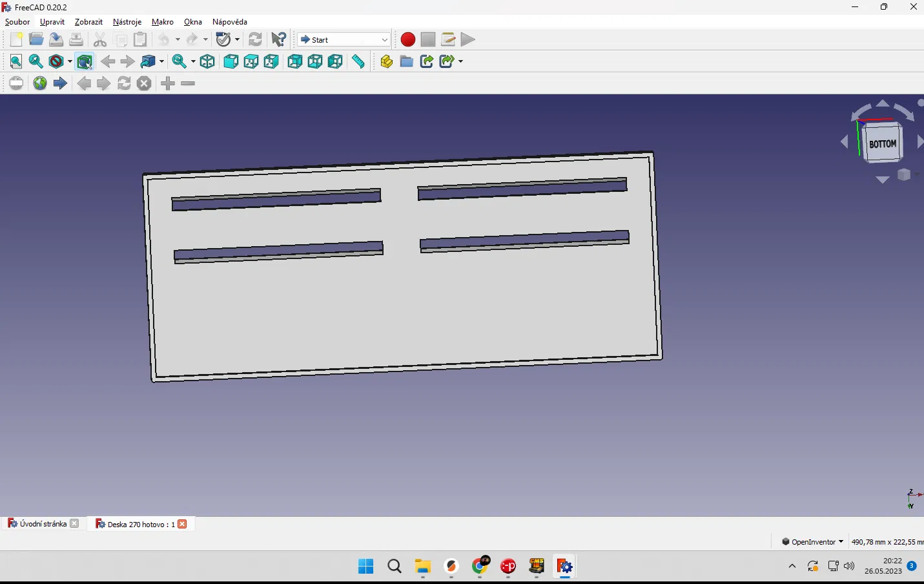Click the zoom in plus button
This screenshot has height=584, width=924.
(168, 83)
